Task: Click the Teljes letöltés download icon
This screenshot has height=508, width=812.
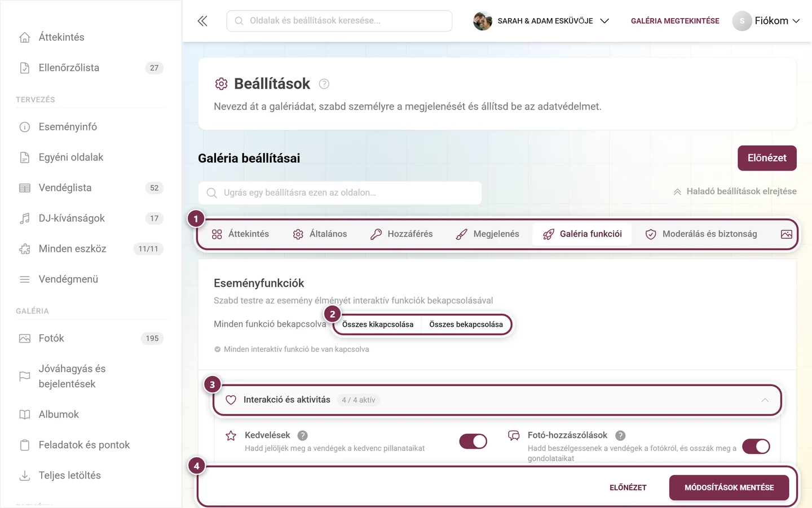Action: pyautogui.click(x=25, y=476)
